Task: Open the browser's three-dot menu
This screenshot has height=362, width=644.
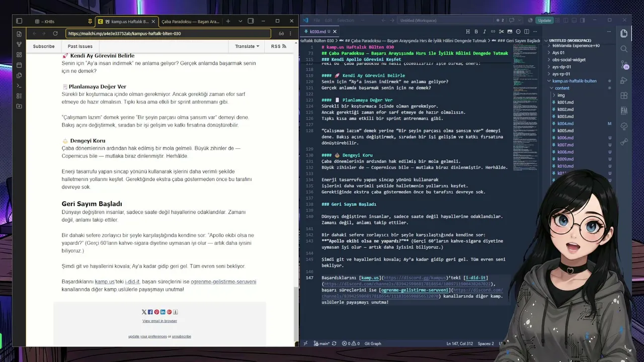Action: 290,34
